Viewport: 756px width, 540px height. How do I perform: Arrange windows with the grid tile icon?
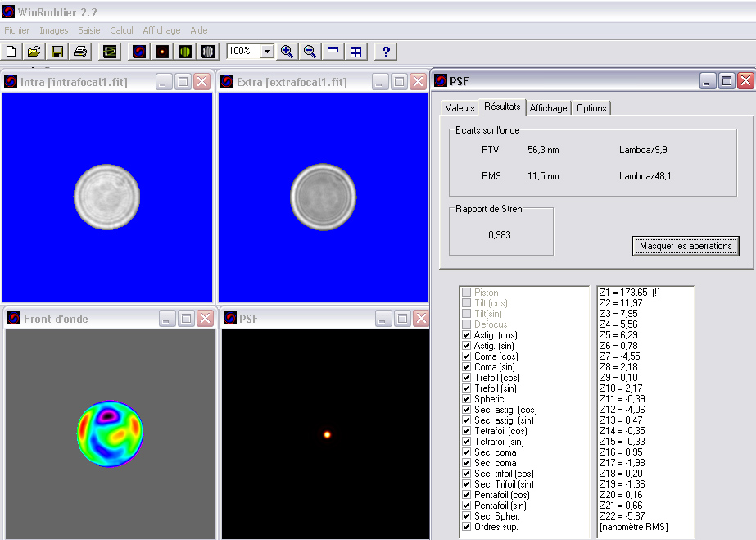(355, 51)
